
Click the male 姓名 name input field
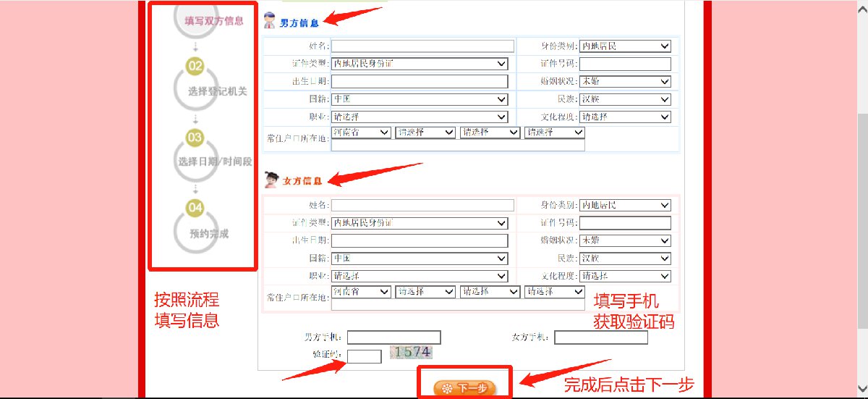422,46
